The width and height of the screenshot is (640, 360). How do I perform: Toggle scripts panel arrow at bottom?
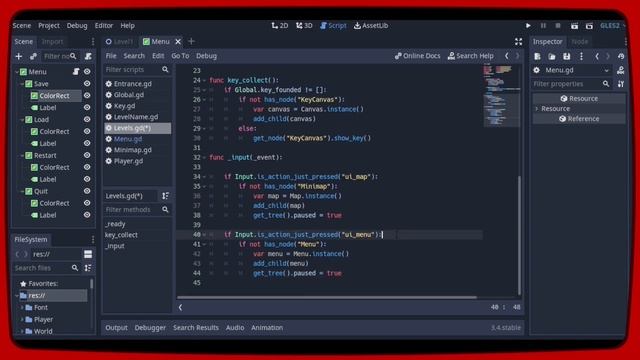(180, 307)
